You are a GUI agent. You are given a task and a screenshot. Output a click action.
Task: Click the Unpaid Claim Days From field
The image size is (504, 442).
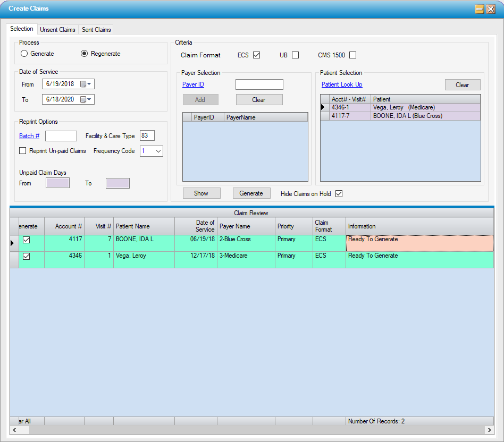[x=57, y=183]
